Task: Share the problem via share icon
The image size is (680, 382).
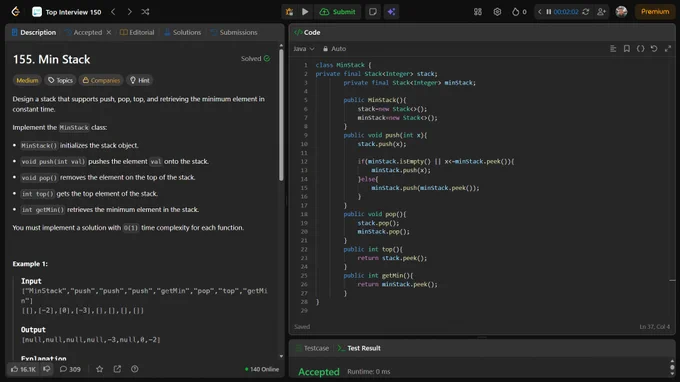Action: point(117,369)
